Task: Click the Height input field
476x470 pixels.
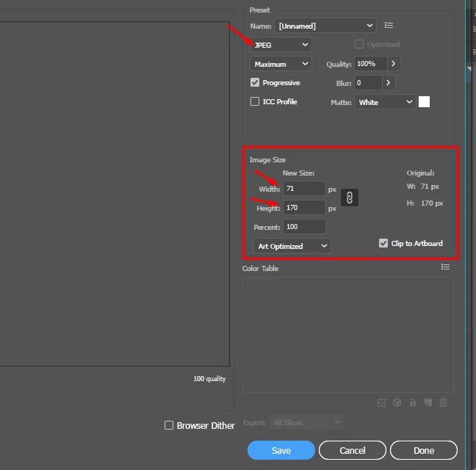Action: point(304,208)
